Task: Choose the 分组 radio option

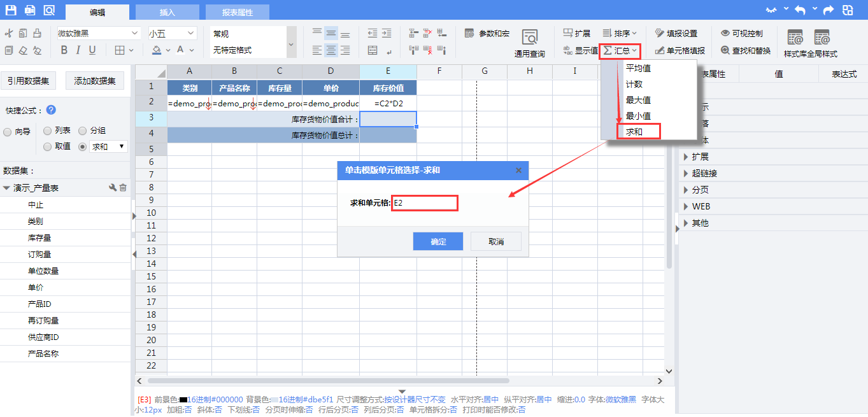Action: click(83, 131)
